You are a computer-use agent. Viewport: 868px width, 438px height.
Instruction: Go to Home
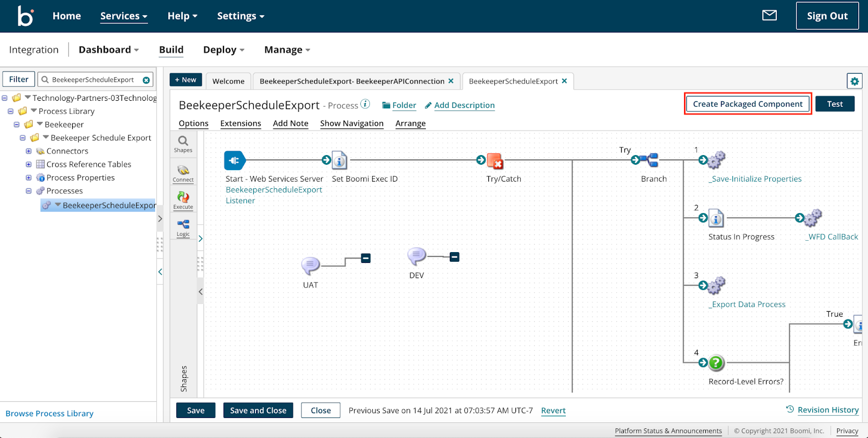click(67, 16)
